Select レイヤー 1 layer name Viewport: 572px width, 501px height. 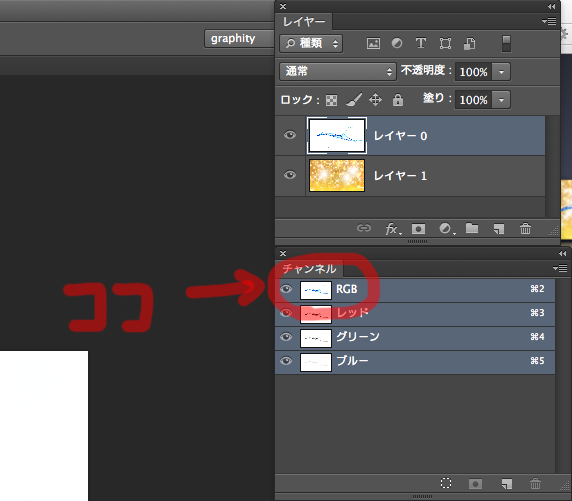pos(401,176)
